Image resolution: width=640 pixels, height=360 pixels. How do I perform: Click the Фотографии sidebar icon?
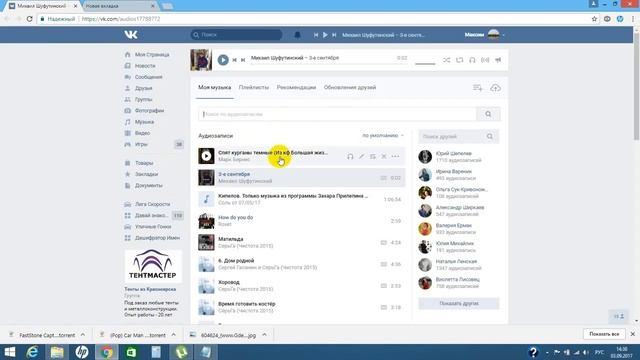(x=128, y=111)
